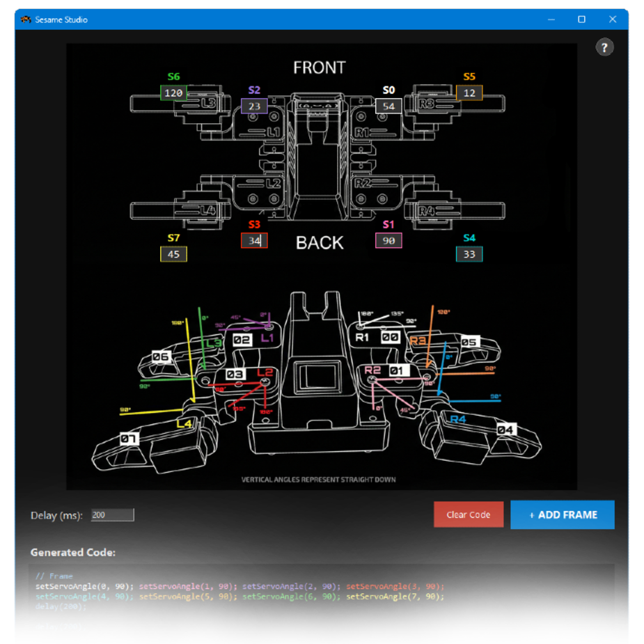
Task: Edit the S0 servo angle field showing 54
Action: point(388,106)
